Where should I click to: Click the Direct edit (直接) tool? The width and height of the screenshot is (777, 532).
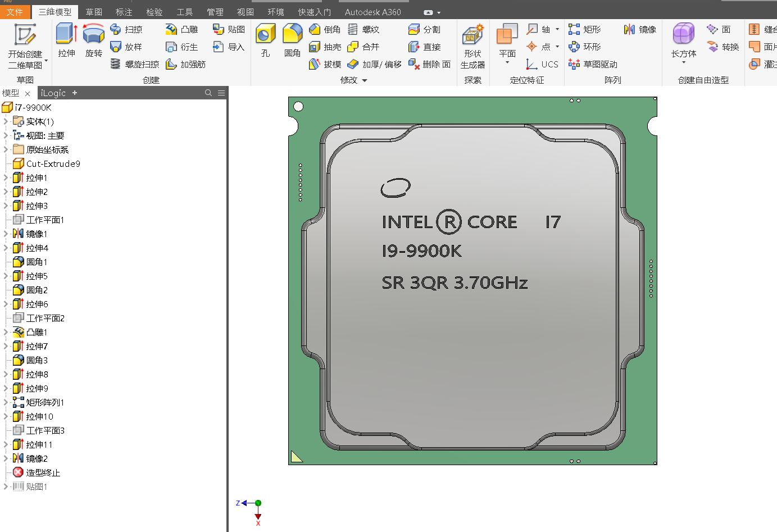[x=425, y=47]
